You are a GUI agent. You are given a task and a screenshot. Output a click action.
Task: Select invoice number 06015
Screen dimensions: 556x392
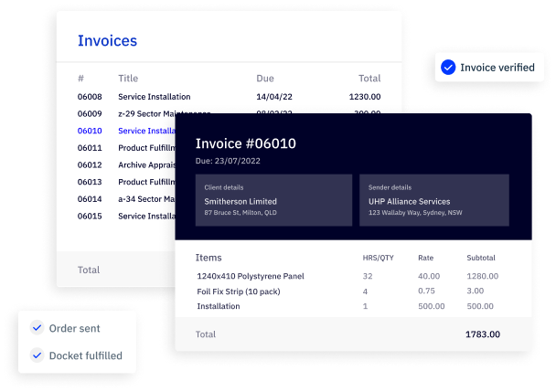[x=90, y=217]
